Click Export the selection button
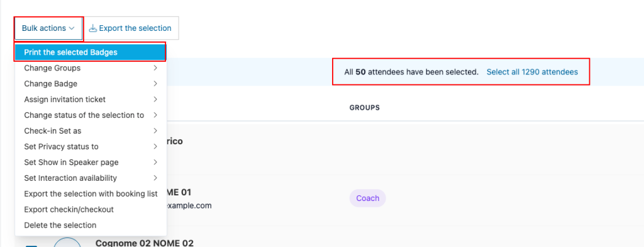The height and width of the screenshot is (247, 644). click(131, 28)
